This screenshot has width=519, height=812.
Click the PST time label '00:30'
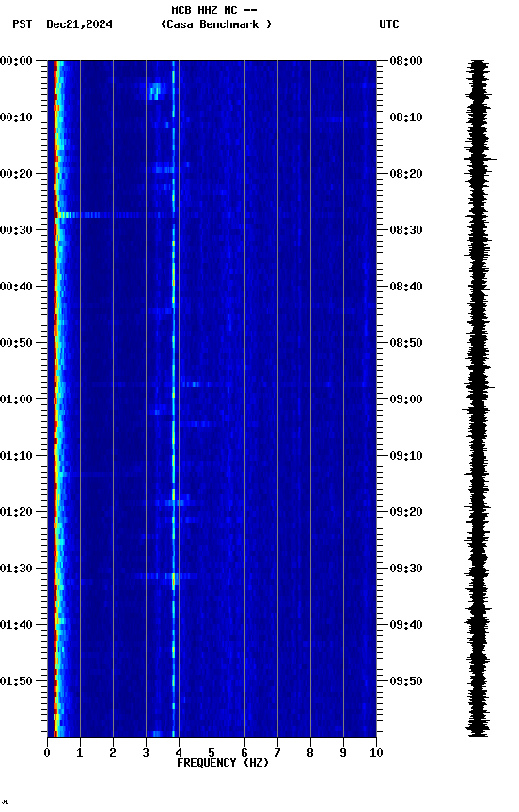coord(16,230)
